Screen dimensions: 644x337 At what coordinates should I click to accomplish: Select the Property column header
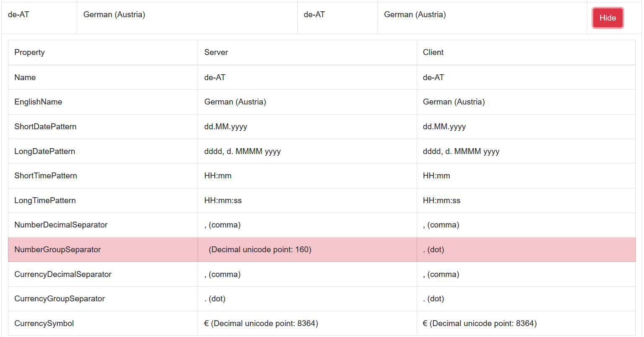[29, 52]
